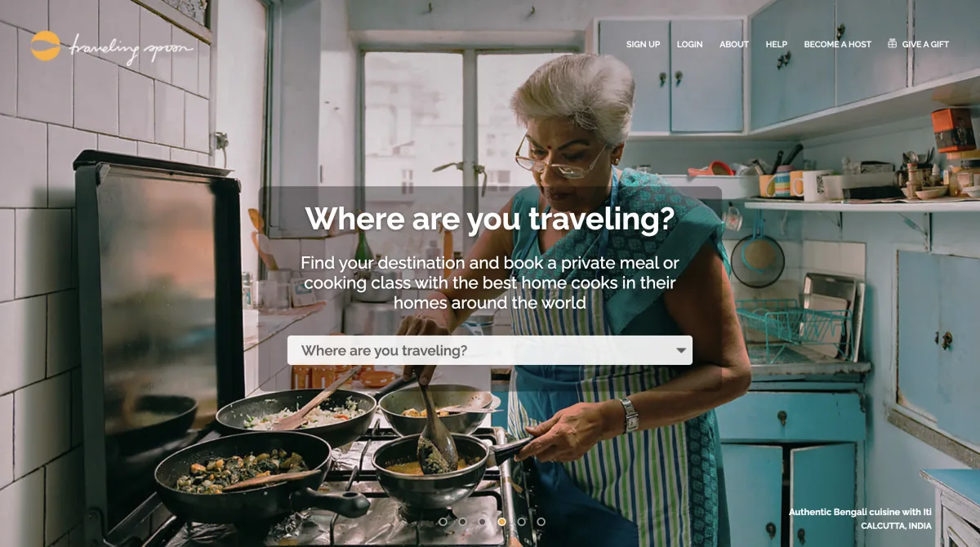
Task: Expand the destination dropdown arrow
Action: (x=681, y=351)
